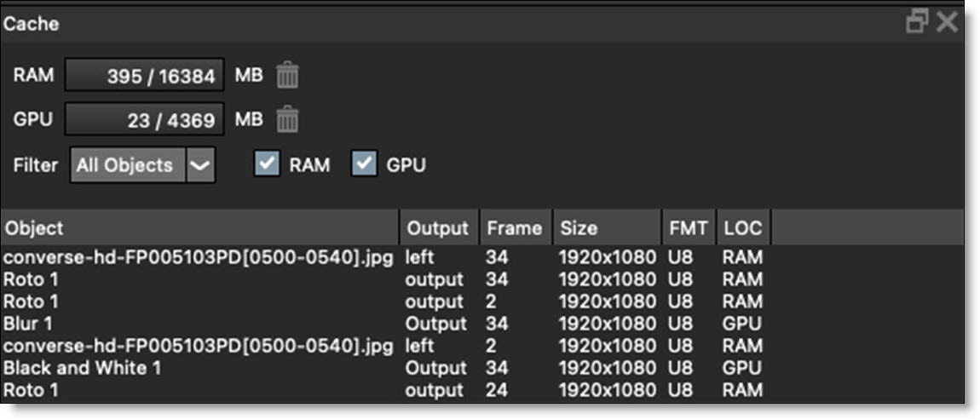Sort by Size column header

point(607,228)
